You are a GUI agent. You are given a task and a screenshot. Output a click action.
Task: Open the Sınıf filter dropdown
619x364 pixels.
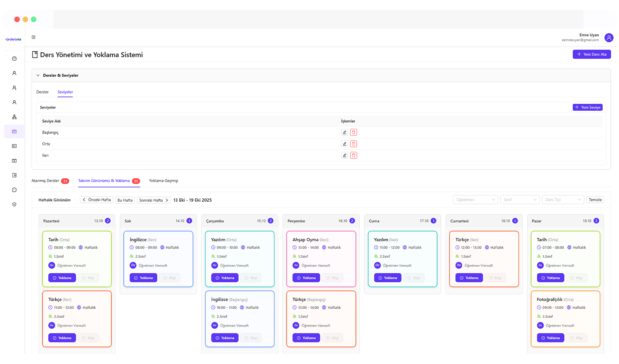click(x=520, y=200)
